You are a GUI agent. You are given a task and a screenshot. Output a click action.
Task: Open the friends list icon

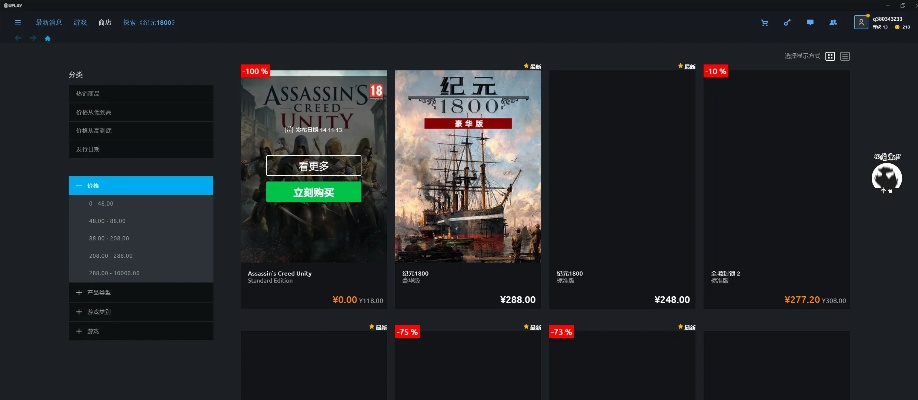(833, 23)
